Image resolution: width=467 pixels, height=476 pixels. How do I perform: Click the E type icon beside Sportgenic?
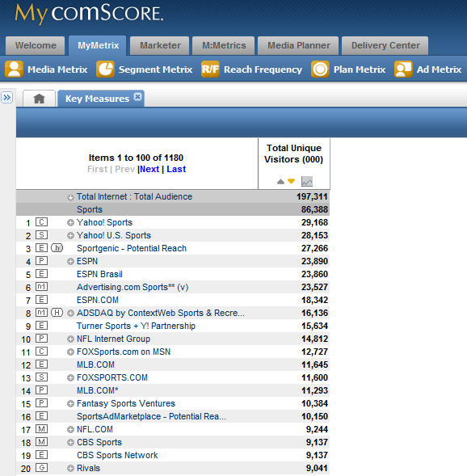coord(41,248)
